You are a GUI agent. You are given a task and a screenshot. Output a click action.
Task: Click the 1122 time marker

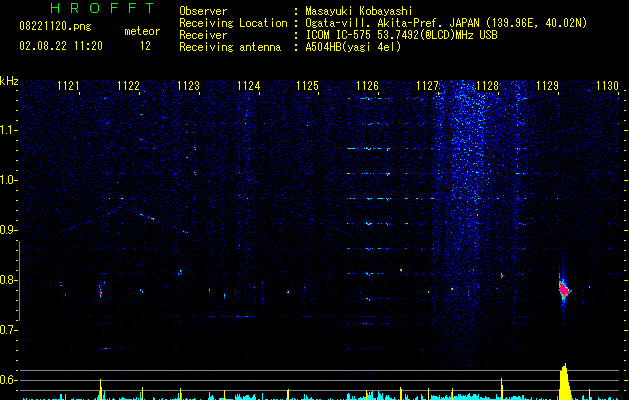(128, 86)
